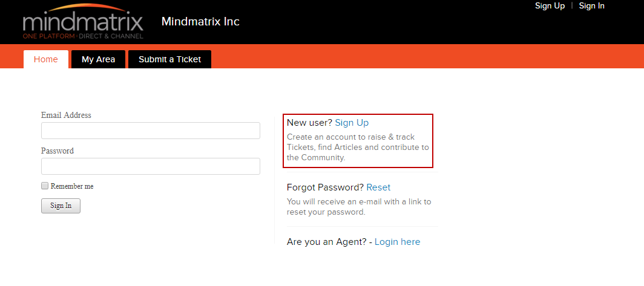644x286 pixels.
Task: Enable the Remember me checkbox
Action: [x=45, y=186]
